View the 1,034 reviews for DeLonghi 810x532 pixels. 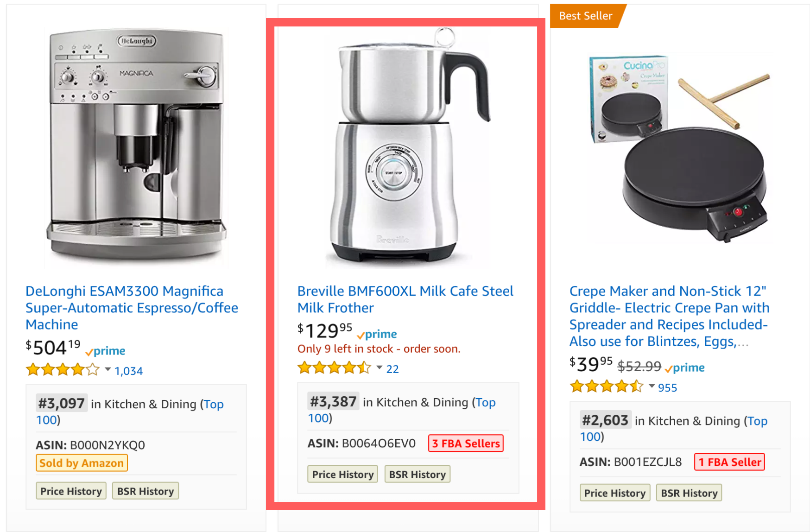click(x=129, y=371)
